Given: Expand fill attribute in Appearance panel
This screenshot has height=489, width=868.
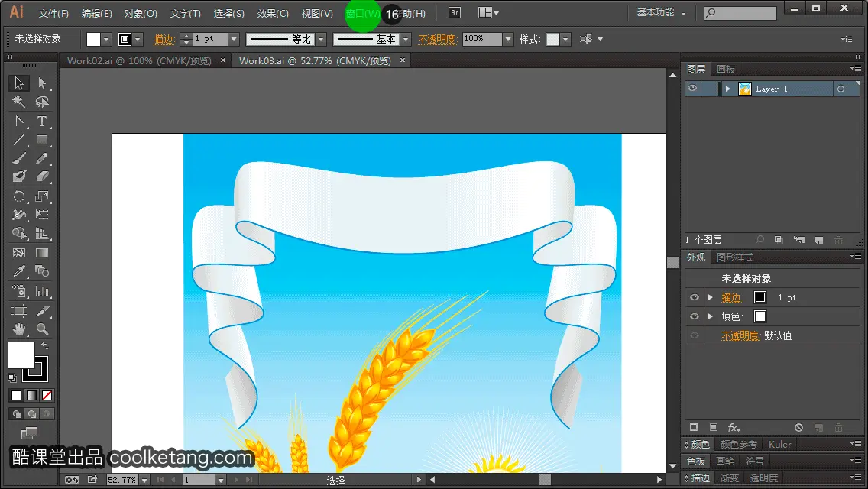Looking at the screenshot, I should click(x=711, y=316).
